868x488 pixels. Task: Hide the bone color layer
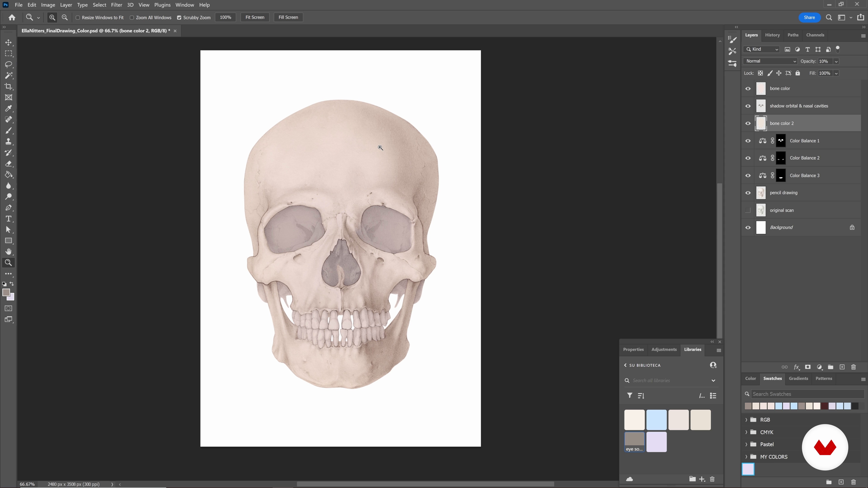[x=748, y=89]
